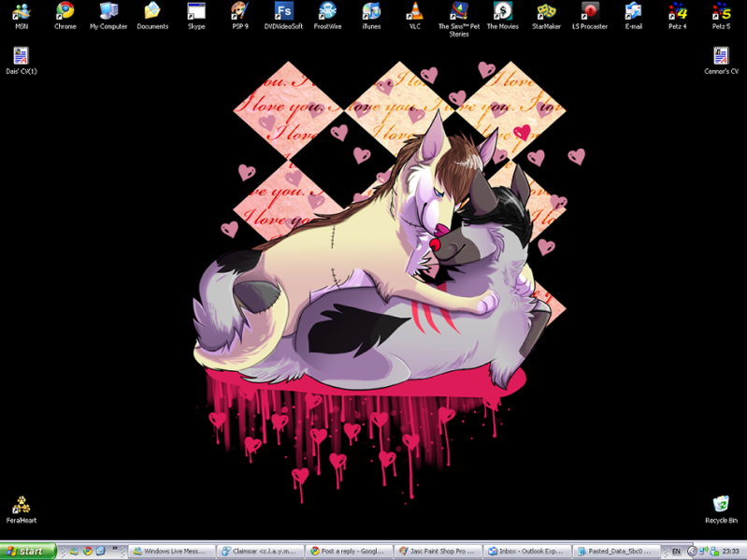Click the DVDVideoSoft desktop icon
This screenshot has width=747, height=560.
tap(284, 15)
